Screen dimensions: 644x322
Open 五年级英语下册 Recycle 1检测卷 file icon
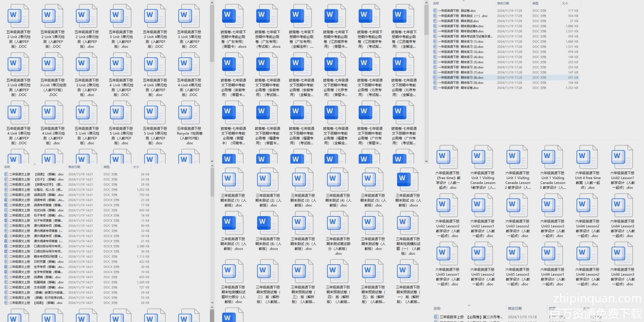coord(189,112)
